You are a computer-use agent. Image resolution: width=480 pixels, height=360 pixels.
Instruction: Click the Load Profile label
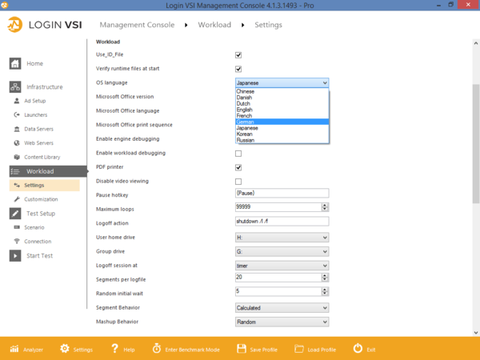point(322,350)
